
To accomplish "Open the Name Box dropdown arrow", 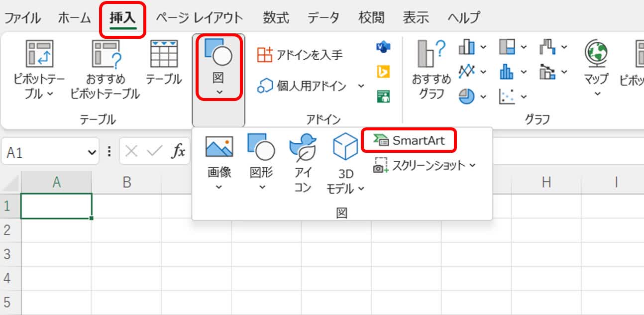I will tap(92, 152).
